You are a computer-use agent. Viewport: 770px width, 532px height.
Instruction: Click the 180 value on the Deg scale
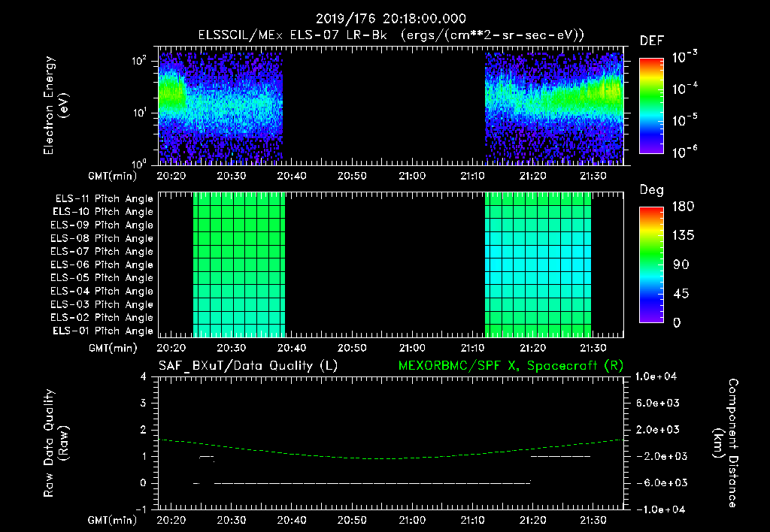tap(683, 207)
